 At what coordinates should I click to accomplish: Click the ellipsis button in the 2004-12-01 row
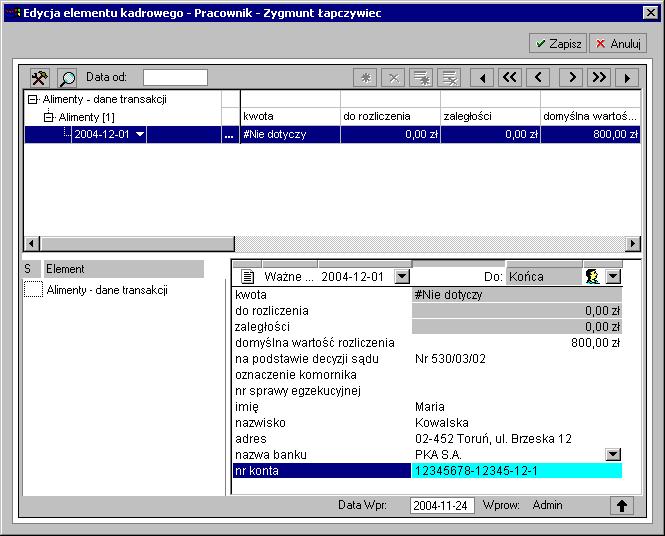click(x=229, y=135)
